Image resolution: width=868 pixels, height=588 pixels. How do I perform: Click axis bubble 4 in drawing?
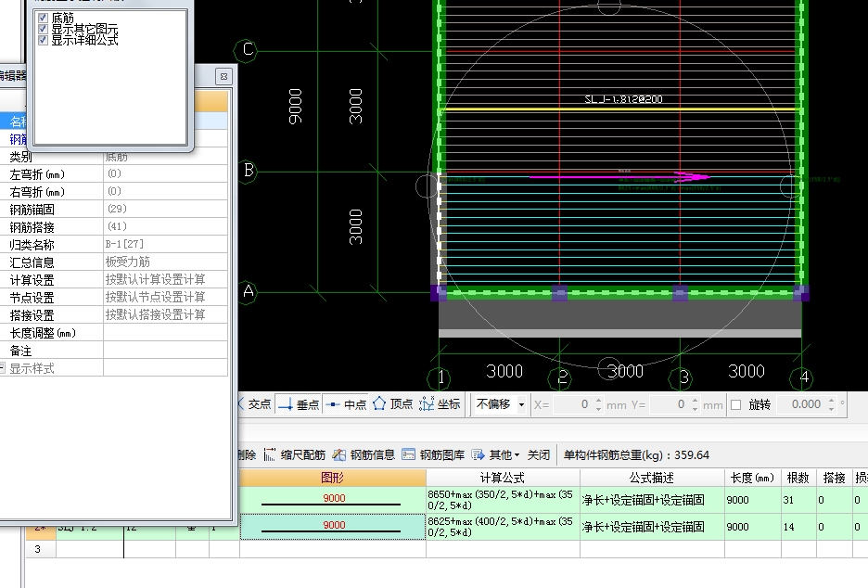[802, 378]
